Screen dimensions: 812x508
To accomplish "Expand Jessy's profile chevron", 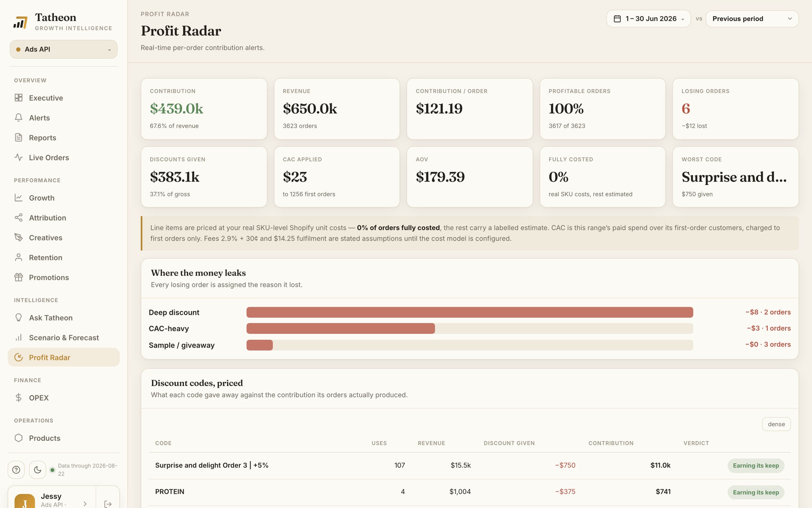I will (x=85, y=504).
